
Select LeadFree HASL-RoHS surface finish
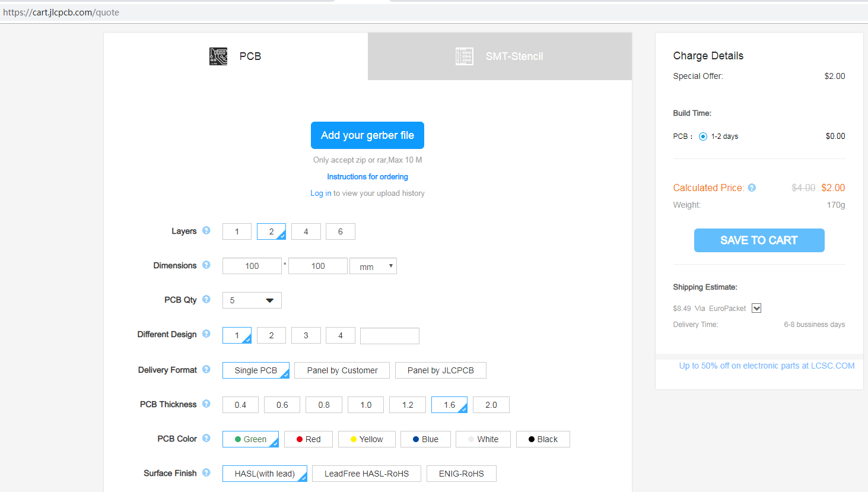tap(367, 474)
